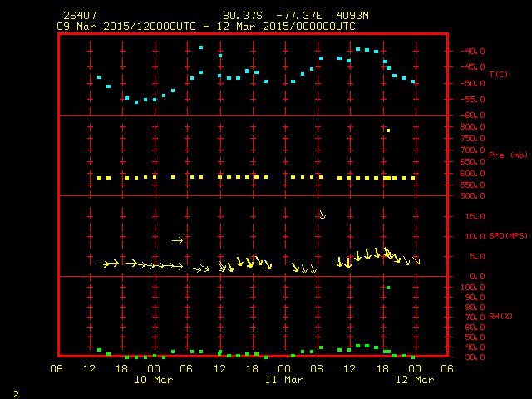Click the 0.0 wind speed tick label
The image size is (532, 399).
point(477,277)
